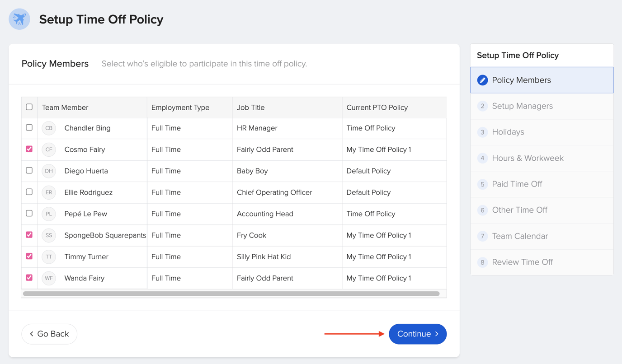Image resolution: width=622 pixels, height=364 pixels.
Task: Select Chandler Bing's CB avatar
Action: click(x=48, y=128)
